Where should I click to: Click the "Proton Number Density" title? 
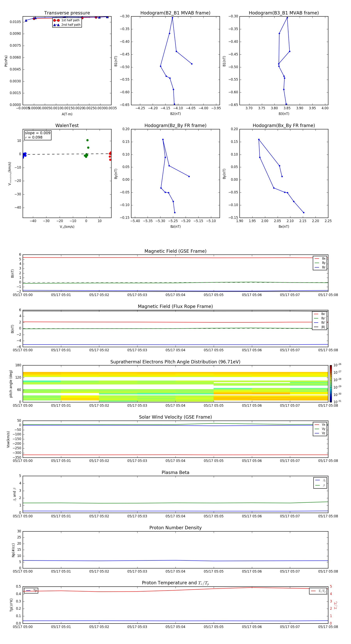tap(175, 528)
